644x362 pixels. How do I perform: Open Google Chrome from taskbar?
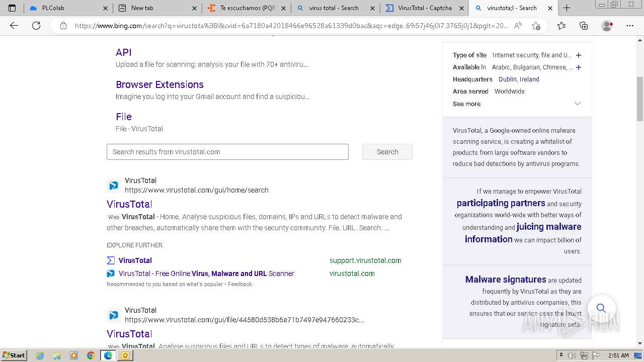pos(91,355)
